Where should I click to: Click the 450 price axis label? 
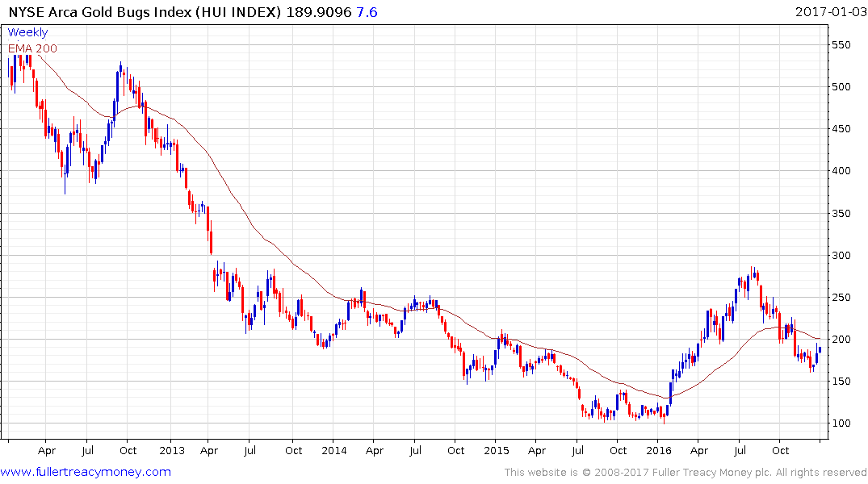point(841,129)
